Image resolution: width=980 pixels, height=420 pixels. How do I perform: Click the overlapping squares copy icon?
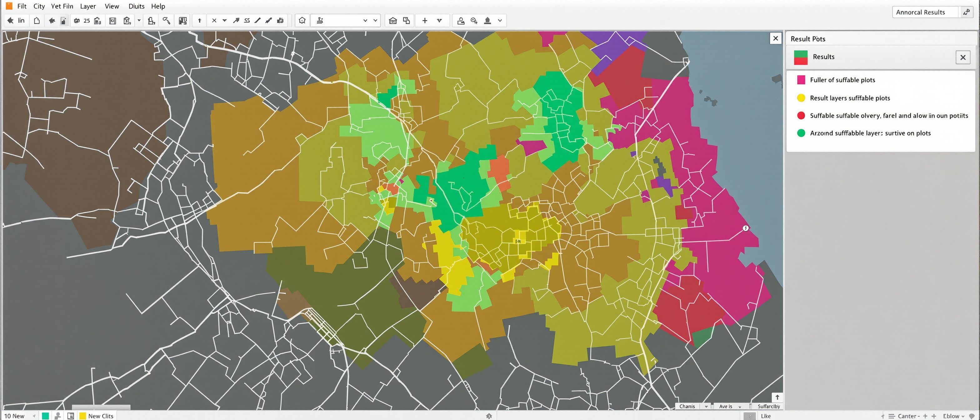click(x=406, y=21)
